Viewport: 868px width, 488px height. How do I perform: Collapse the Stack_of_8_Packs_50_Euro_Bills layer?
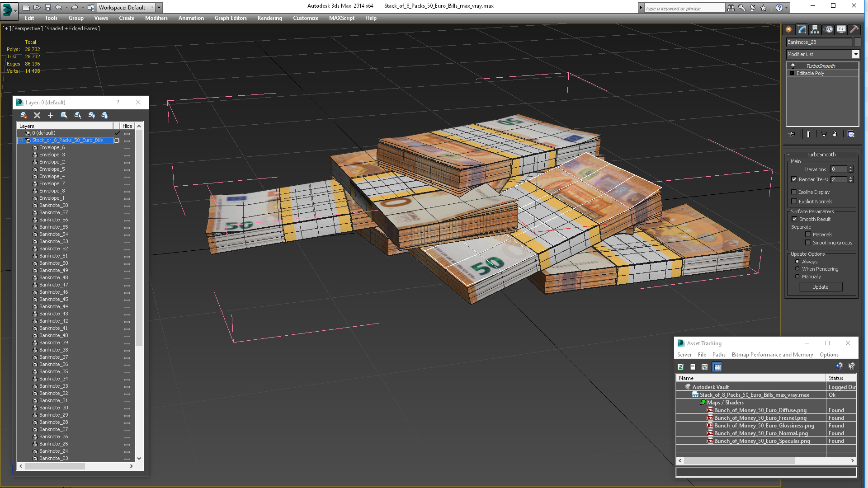pyautogui.click(x=21, y=141)
